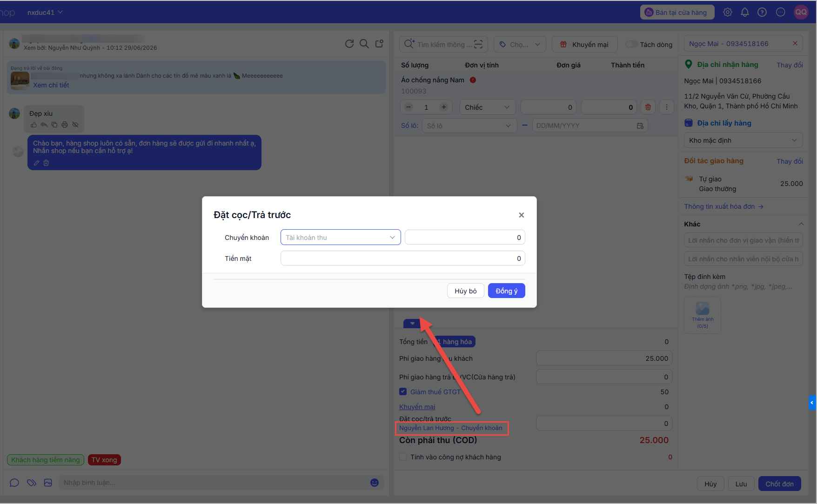Click the notification bell icon
817x504 pixels.
click(x=745, y=13)
